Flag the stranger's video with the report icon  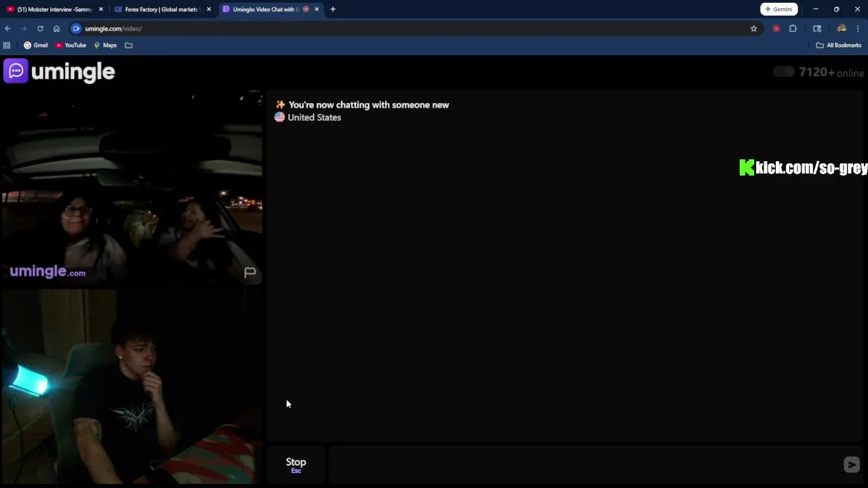(x=250, y=272)
